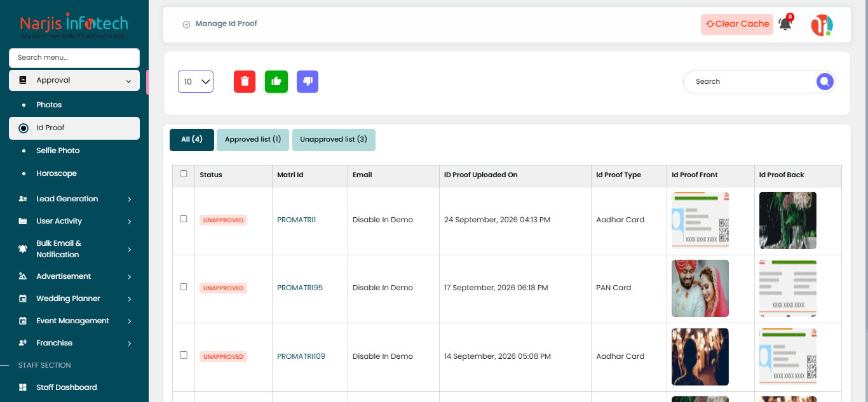Open the PROMATRI95 Id Proof Front thumbnail

click(700, 288)
